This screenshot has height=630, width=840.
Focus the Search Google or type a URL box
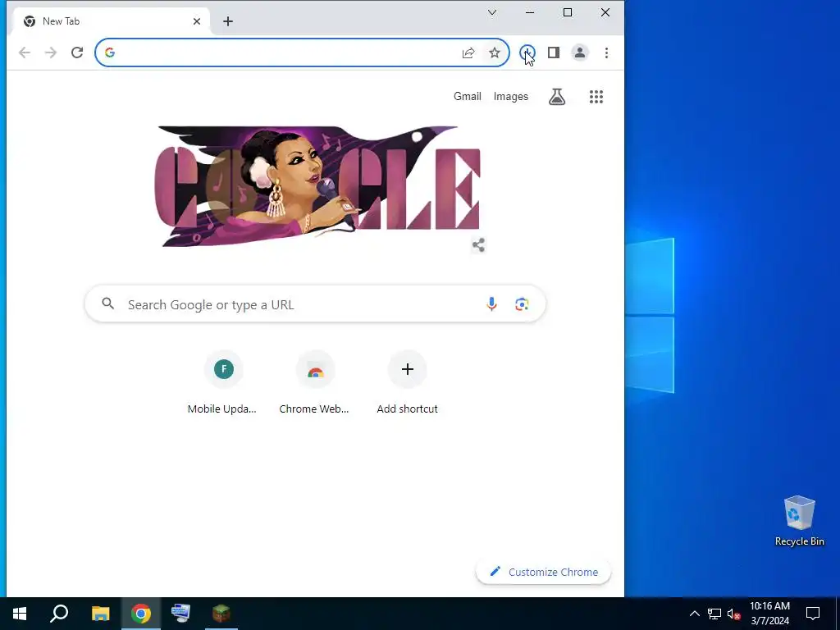coord(315,304)
